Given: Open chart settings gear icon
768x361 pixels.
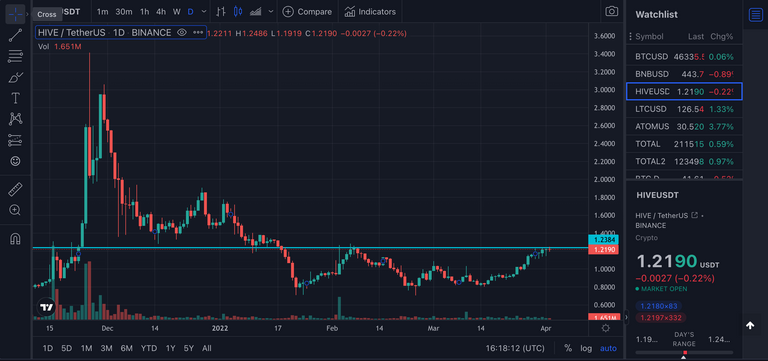Looking at the screenshot, I should [x=605, y=328].
